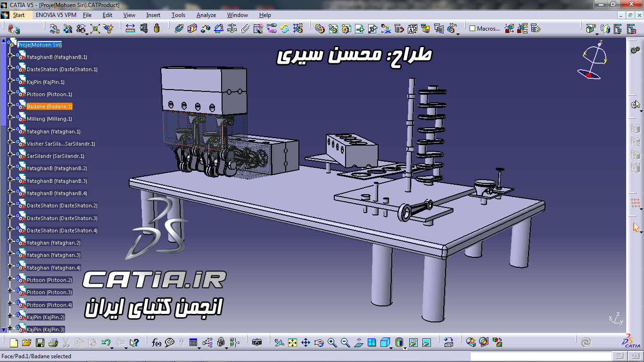Apply a Coincidence Constraint
The image size is (644, 362).
pyautogui.click(x=179, y=29)
